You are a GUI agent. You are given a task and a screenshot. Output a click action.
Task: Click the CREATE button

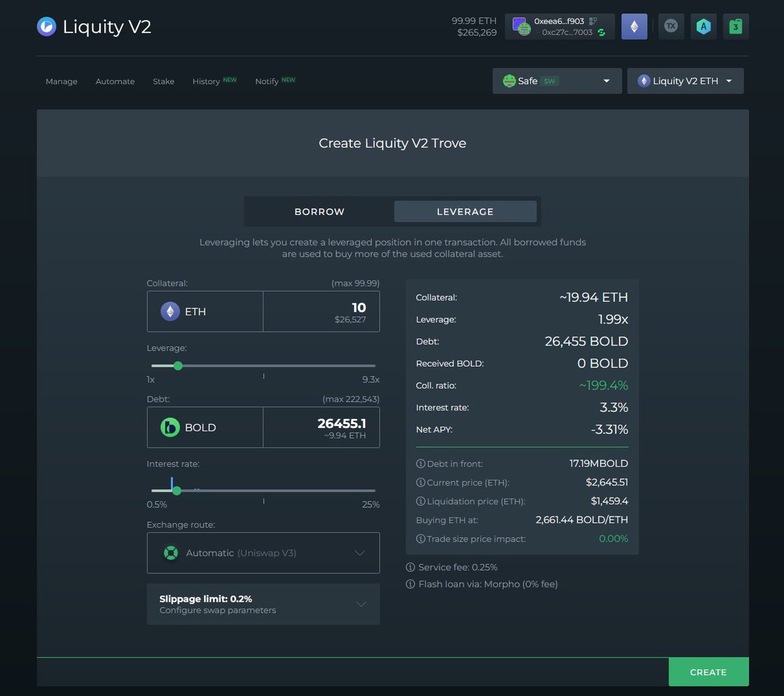tap(708, 672)
